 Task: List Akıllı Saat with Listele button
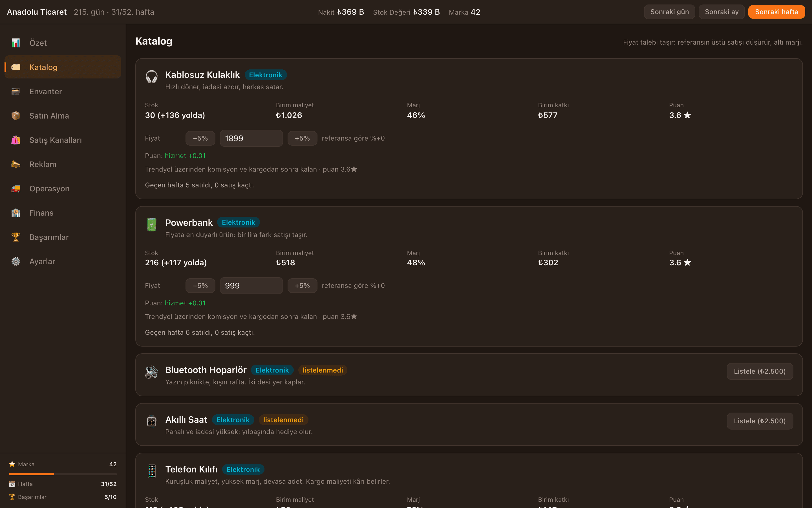pyautogui.click(x=760, y=421)
